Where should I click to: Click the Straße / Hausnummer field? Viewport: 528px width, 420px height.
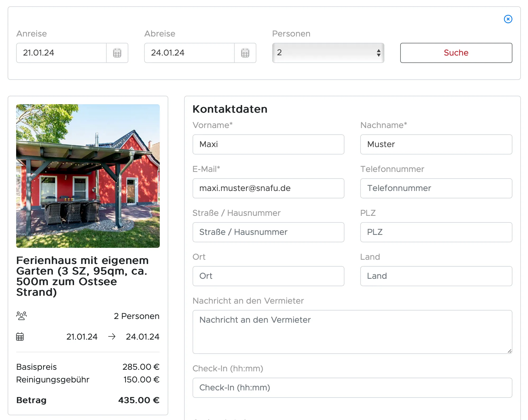click(x=268, y=232)
